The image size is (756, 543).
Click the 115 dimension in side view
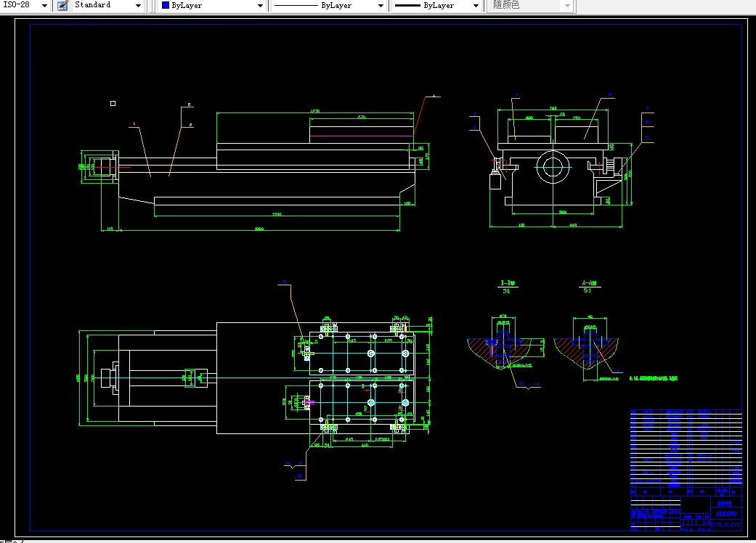[110, 229]
